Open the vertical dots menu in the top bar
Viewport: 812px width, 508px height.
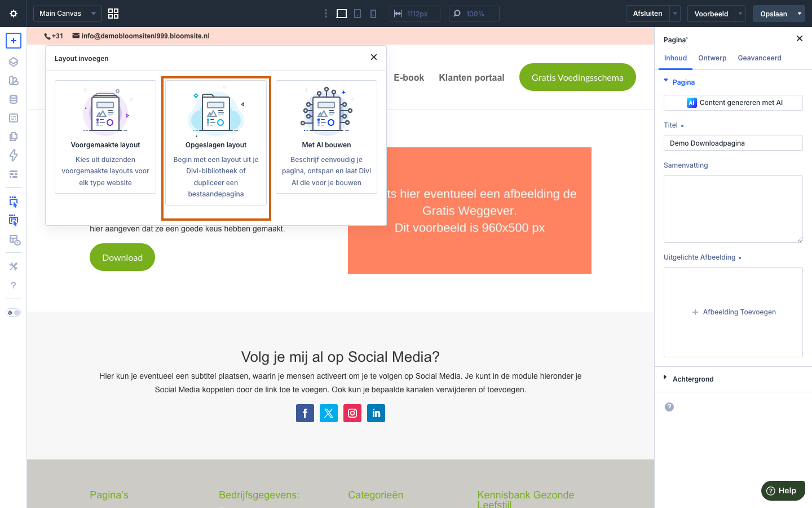[x=325, y=14]
